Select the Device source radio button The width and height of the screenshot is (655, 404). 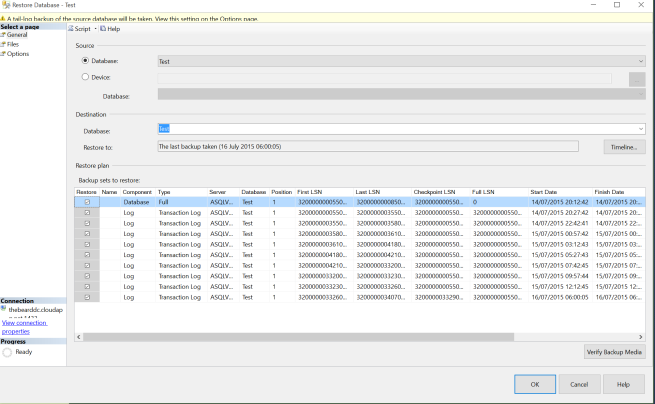point(84,77)
